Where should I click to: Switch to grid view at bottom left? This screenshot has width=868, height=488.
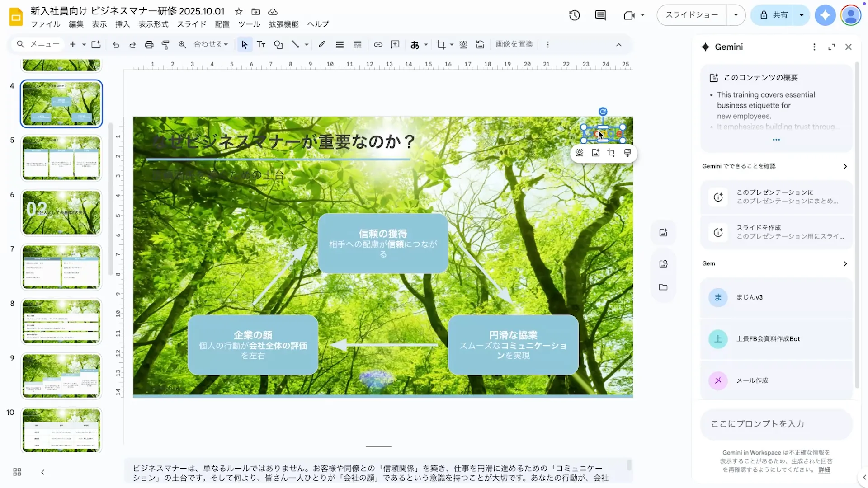[17, 471]
